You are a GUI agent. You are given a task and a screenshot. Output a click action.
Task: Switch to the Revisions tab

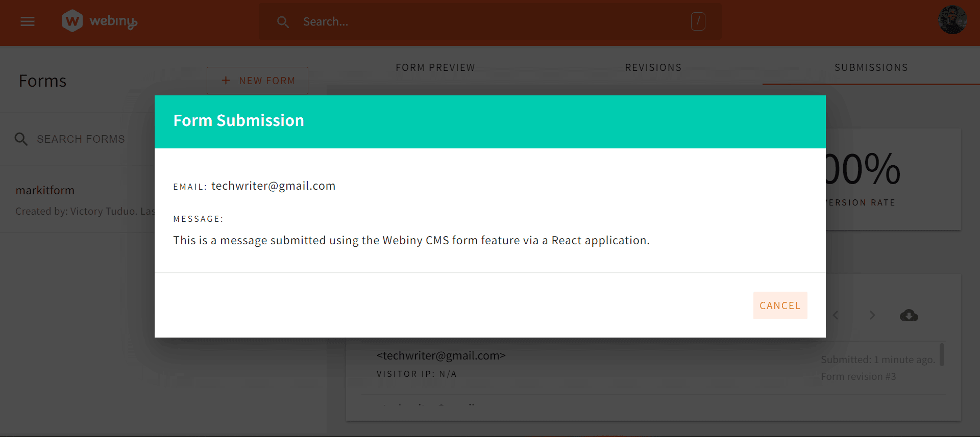653,68
